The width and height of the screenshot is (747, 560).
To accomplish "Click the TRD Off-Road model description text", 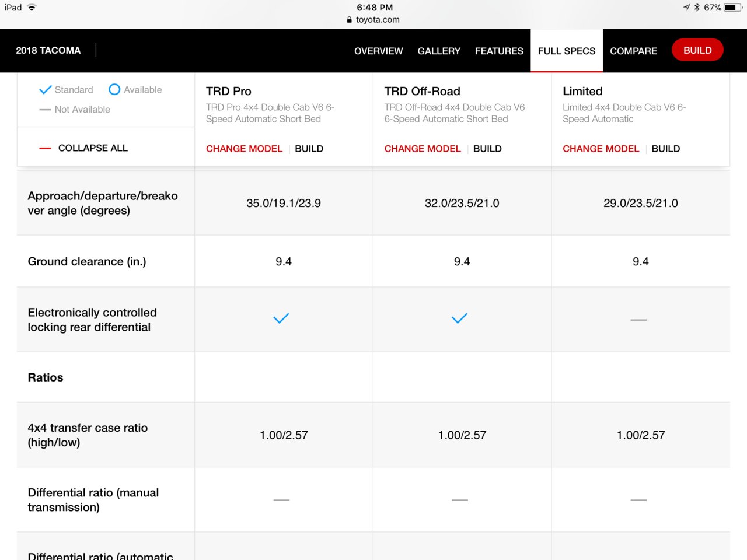I will 455,113.
